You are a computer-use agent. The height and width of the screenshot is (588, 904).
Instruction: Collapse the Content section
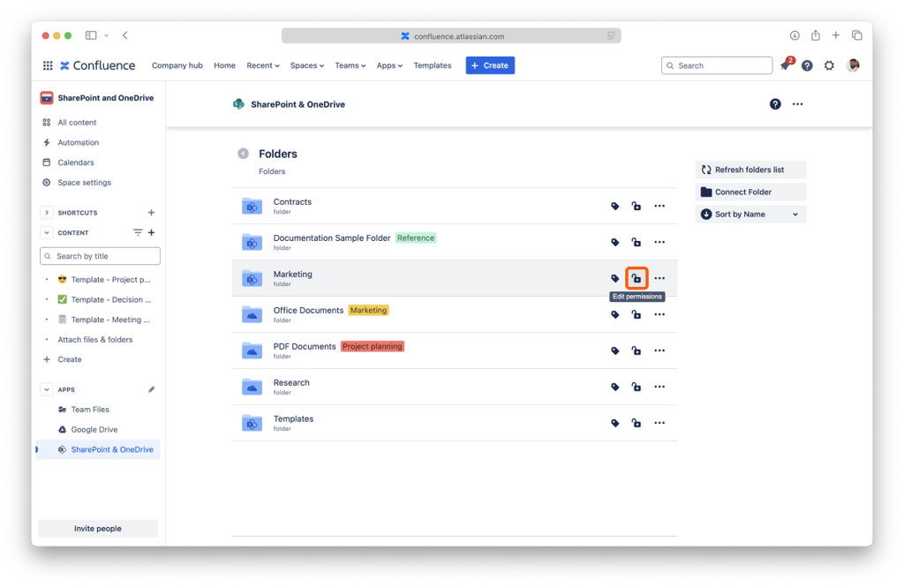pyautogui.click(x=47, y=233)
